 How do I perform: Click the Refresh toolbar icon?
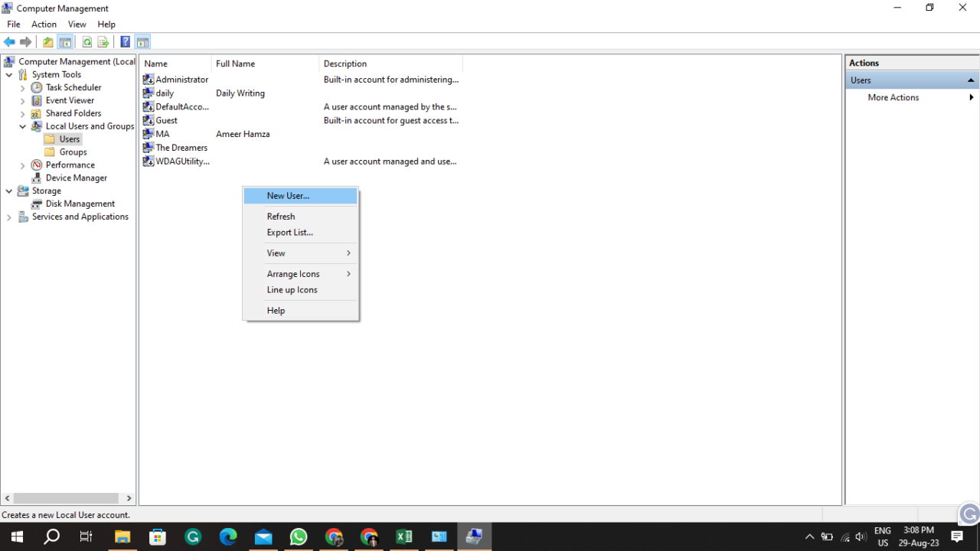87,41
